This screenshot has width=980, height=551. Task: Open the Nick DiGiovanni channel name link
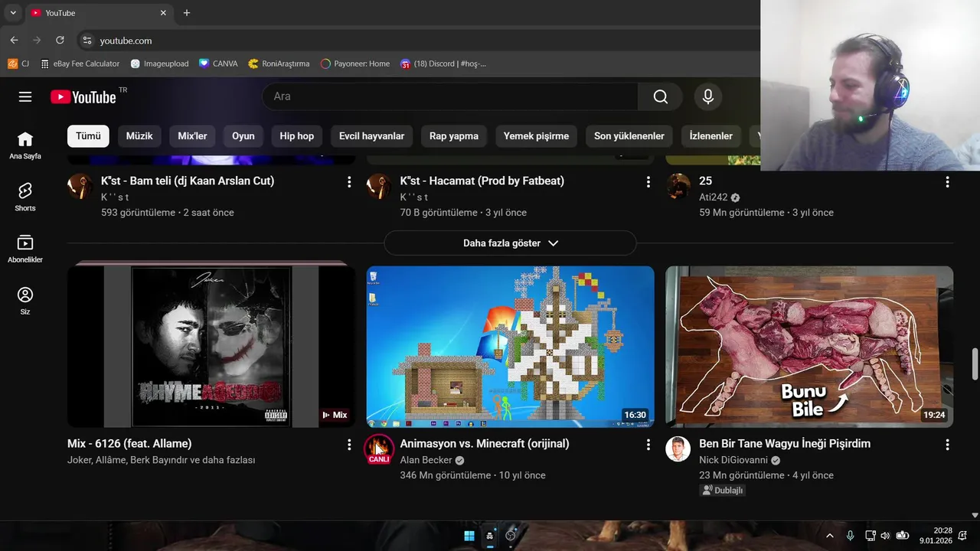(x=734, y=460)
